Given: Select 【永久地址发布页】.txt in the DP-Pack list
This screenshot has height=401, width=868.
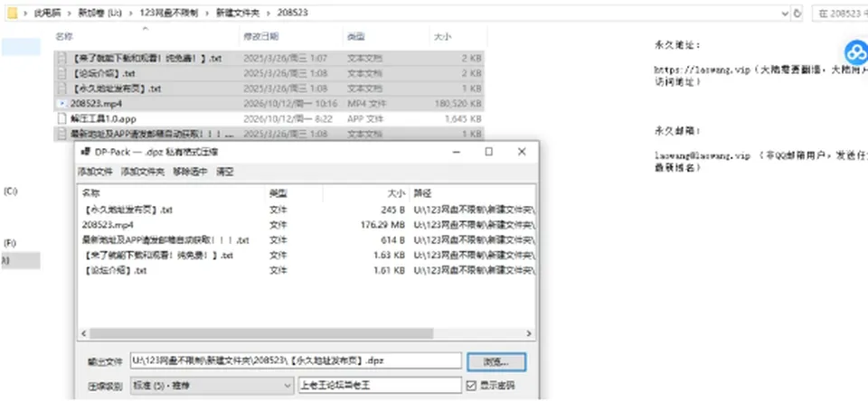Looking at the screenshot, I should 127,210.
